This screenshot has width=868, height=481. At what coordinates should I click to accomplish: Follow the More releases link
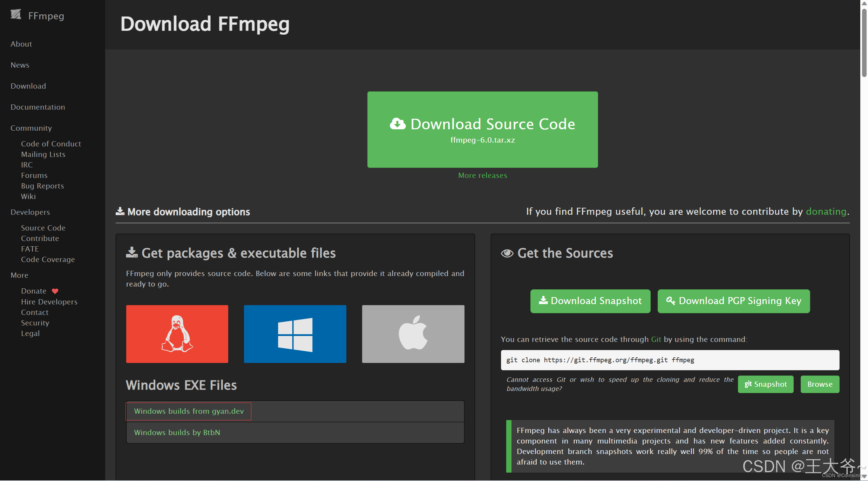[482, 175]
